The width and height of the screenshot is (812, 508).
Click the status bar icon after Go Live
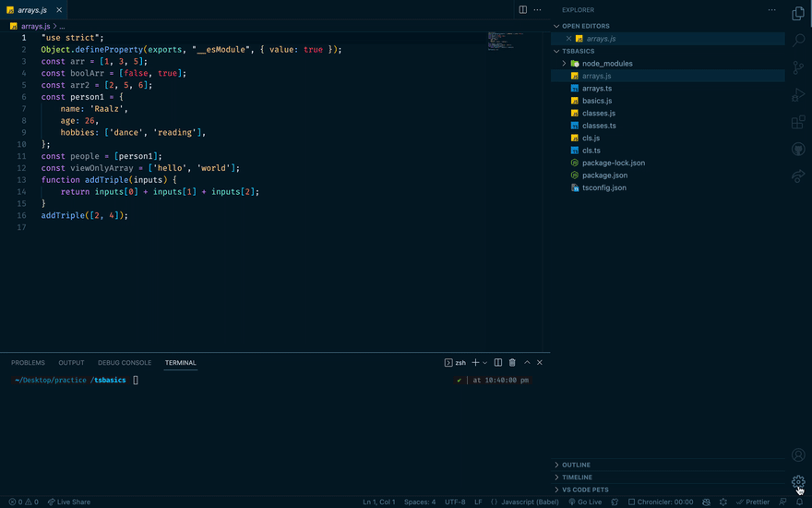615,502
